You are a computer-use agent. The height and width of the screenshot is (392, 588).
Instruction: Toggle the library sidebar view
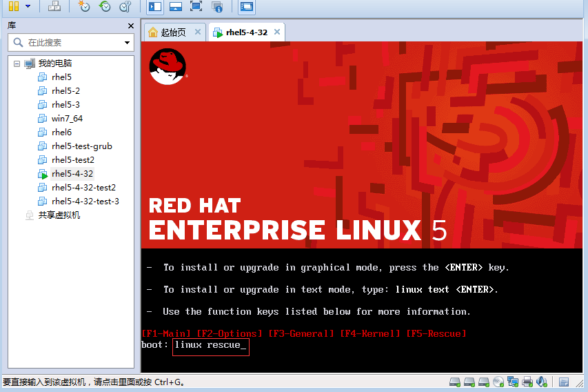point(155,6)
